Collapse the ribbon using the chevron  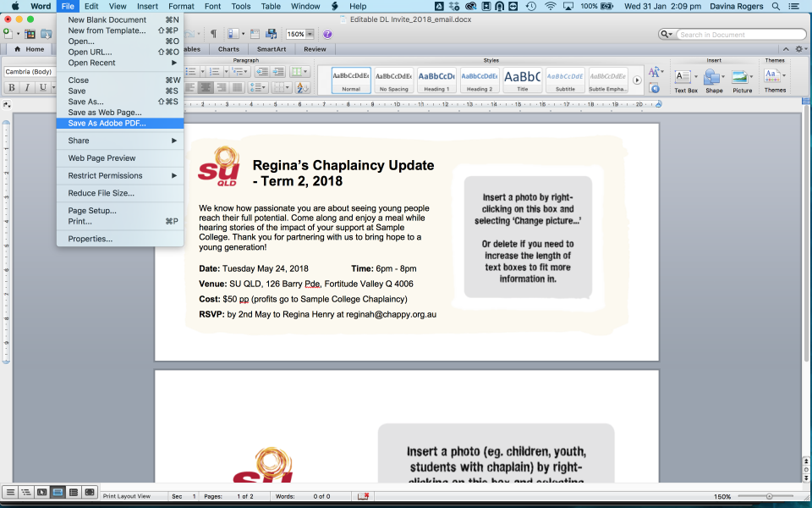click(x=786, y=49)
